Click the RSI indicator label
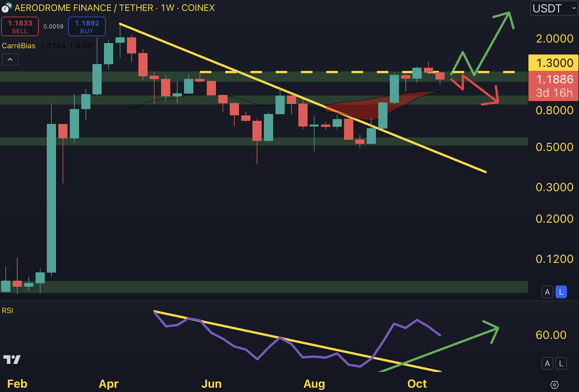579x392 pixels. [7, 310]
